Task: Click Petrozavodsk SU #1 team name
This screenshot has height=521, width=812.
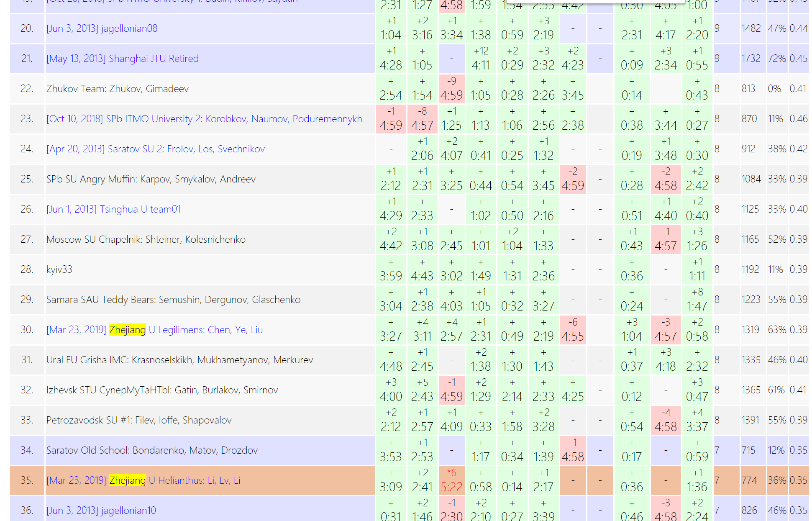Action: click(x=138, y=420)
